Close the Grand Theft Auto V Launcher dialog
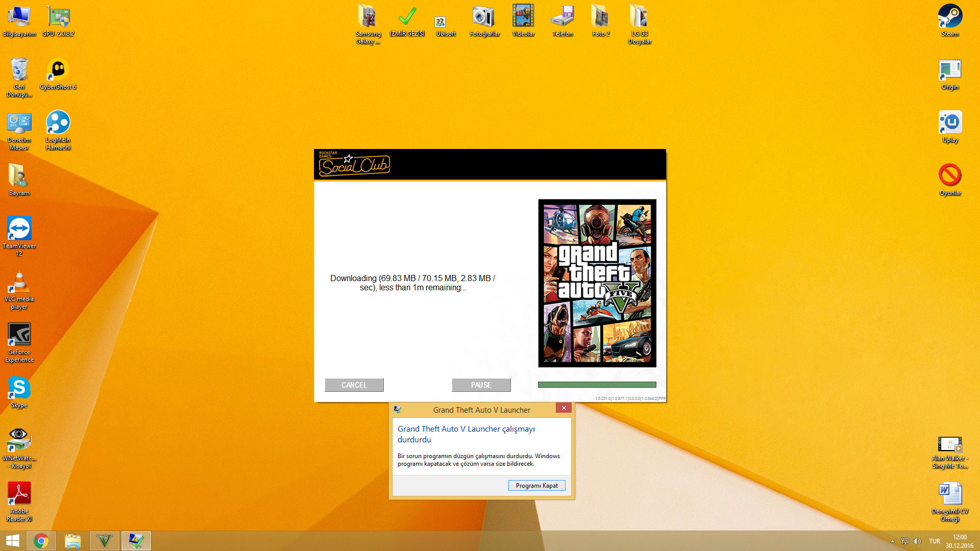The image size is (980, 551). (563, 408)
